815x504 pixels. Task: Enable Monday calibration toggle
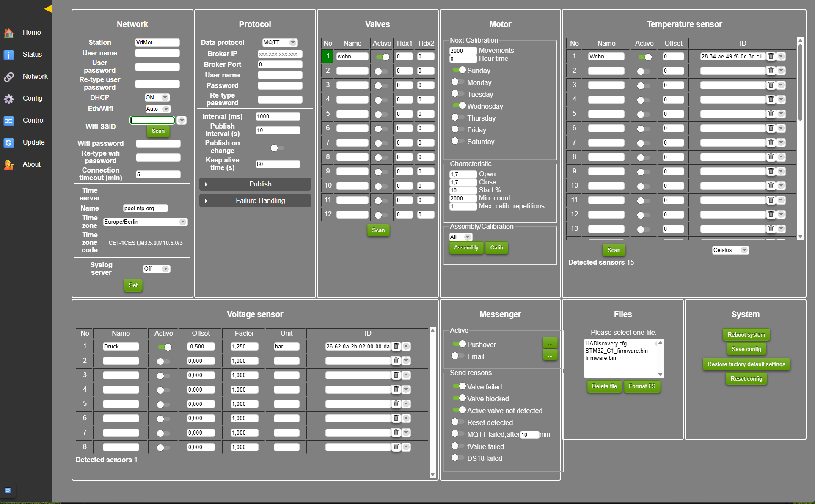[x=457, y=82]
